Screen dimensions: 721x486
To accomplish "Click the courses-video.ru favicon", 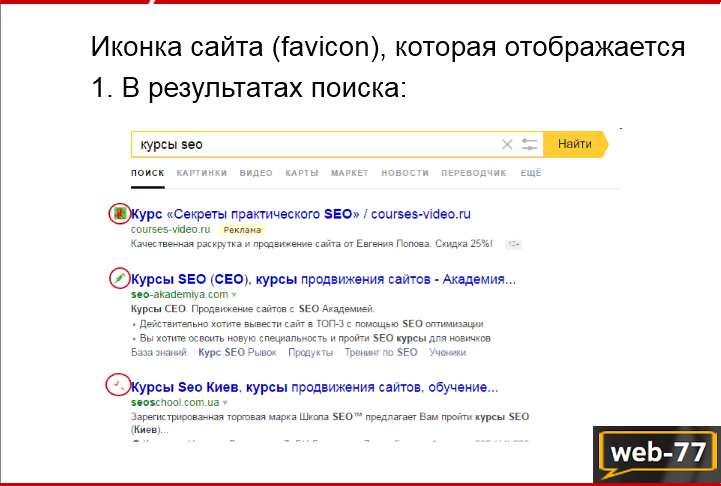I will coord(120,213).
